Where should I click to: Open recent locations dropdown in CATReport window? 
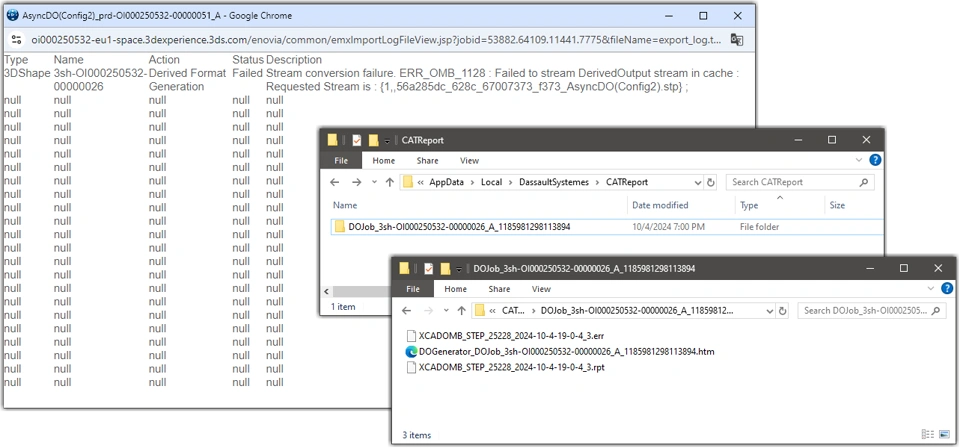tap(373, 182)
